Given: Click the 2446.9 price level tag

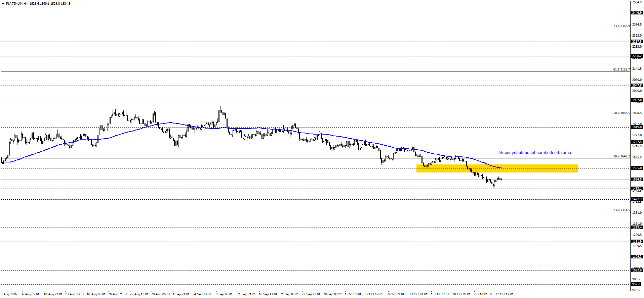Looking at the screenshot, I should tap(637, 13).
